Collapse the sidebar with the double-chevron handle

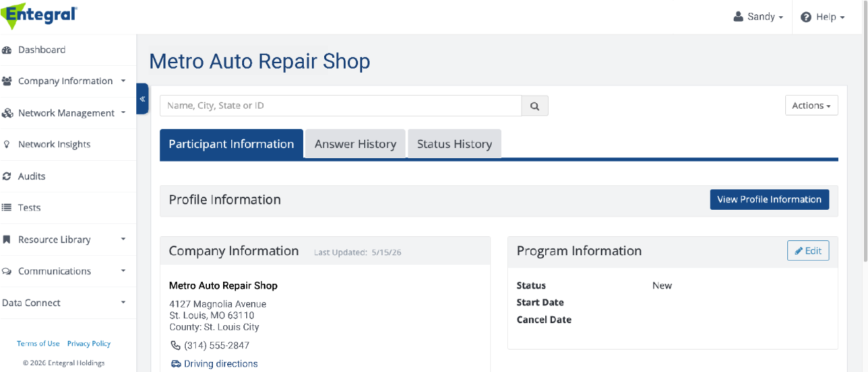pyautogui.click(x=142, y=99)
